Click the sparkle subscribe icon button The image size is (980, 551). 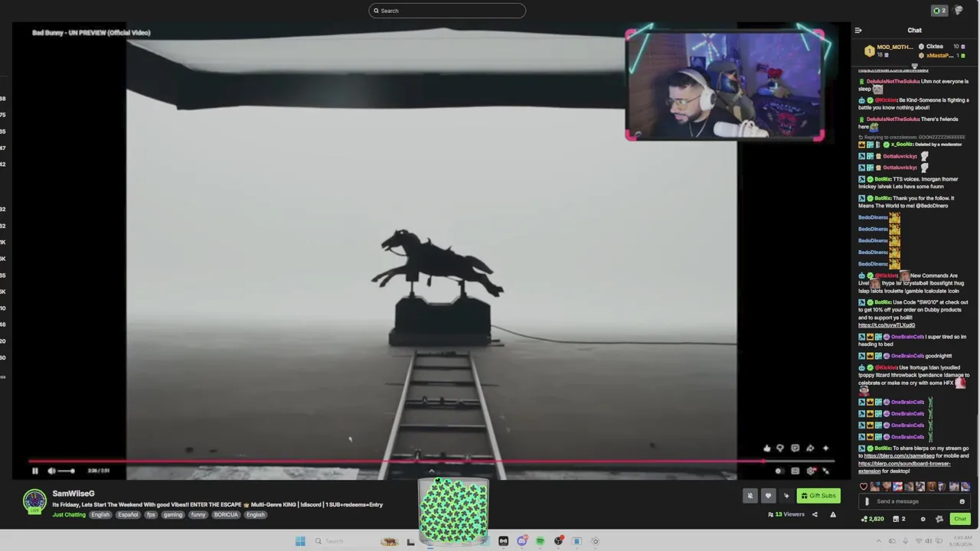point(786,496)
